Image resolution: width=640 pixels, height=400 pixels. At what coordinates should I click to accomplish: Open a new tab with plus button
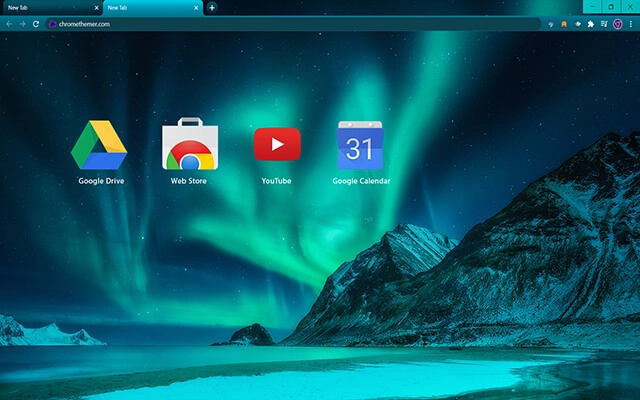coord(211,8)
